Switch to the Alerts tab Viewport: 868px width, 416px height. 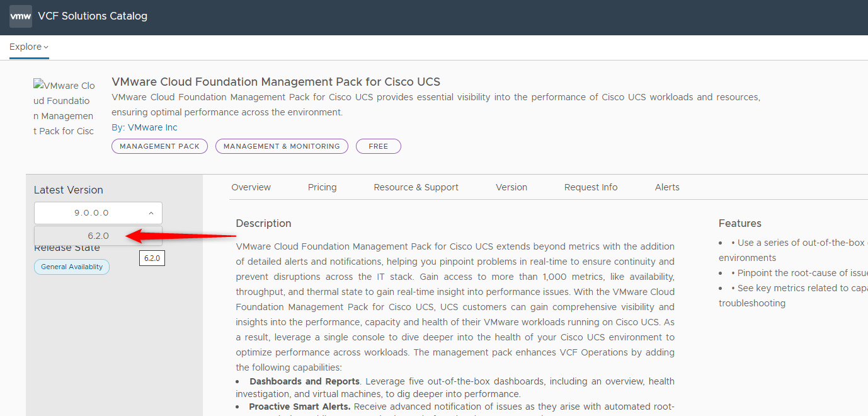pyautogui.click(x=667, y=187)
